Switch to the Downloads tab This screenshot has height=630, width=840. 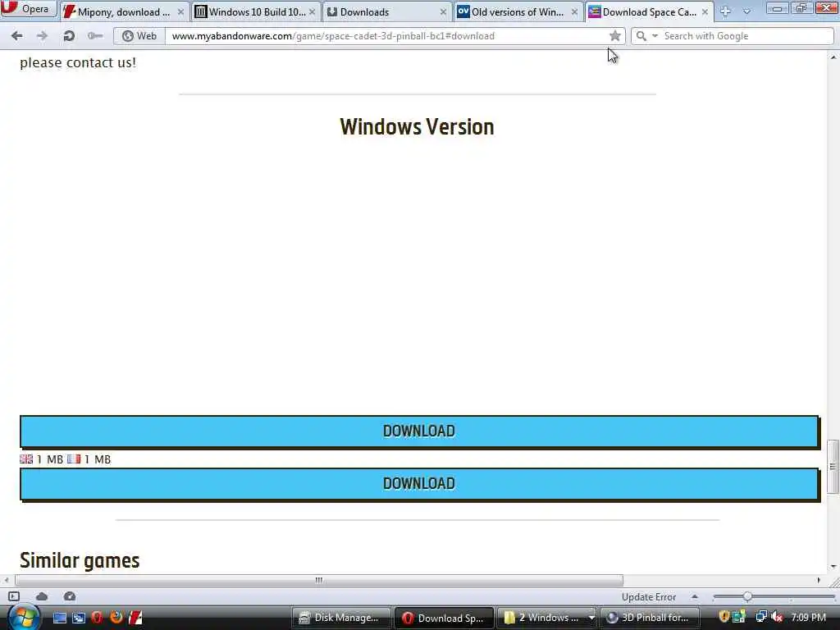[x=387, y=11]
